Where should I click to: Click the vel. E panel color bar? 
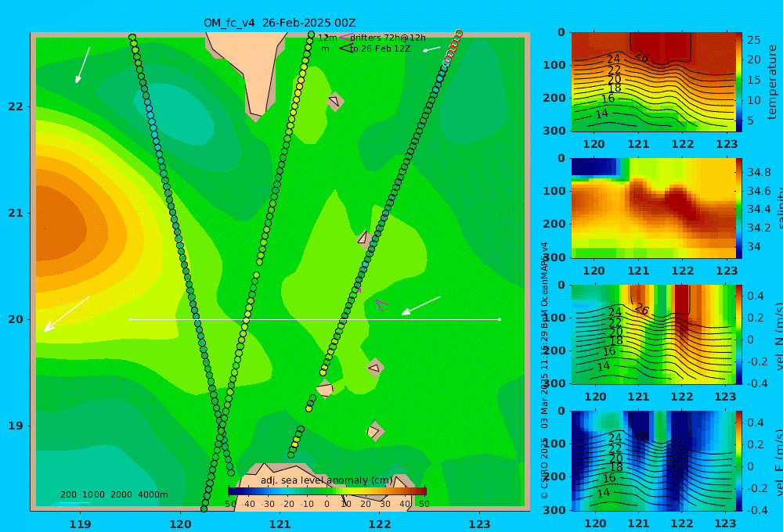coord(738,461)
